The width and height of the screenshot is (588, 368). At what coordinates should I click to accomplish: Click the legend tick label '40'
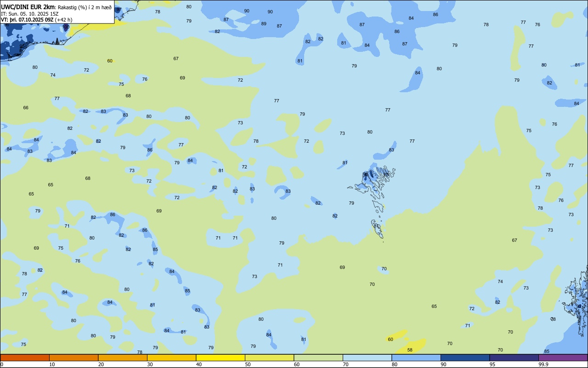click(199, 364)
